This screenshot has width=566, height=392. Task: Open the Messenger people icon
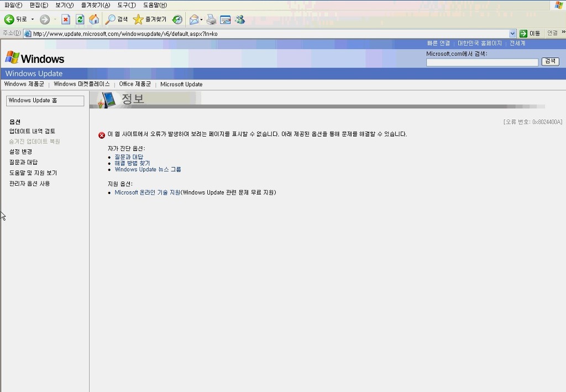tap(240, 19)
